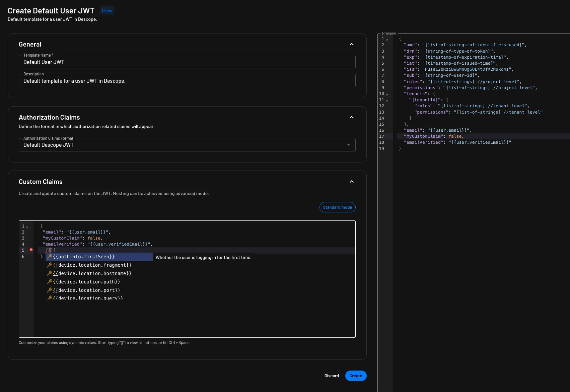Fold the tenantId block at preview line 11
The image size is (570, 392).
pyautogui.click(x=387, y=101)
